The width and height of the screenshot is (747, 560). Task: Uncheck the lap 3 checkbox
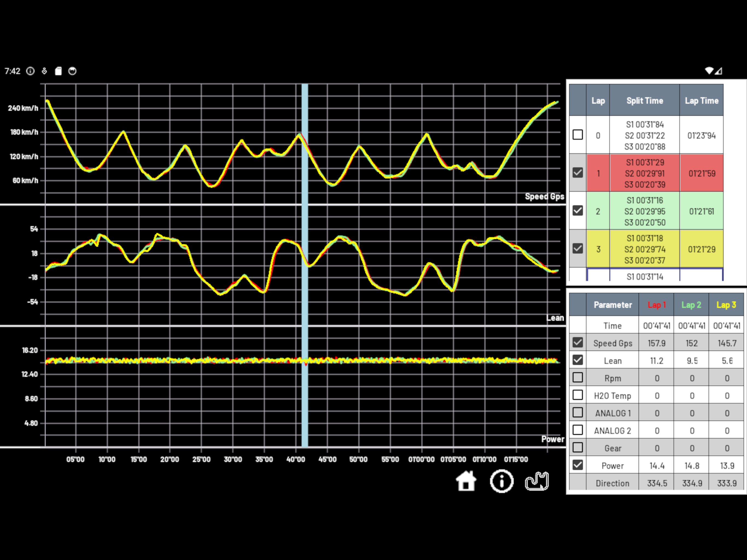(577, 249)
